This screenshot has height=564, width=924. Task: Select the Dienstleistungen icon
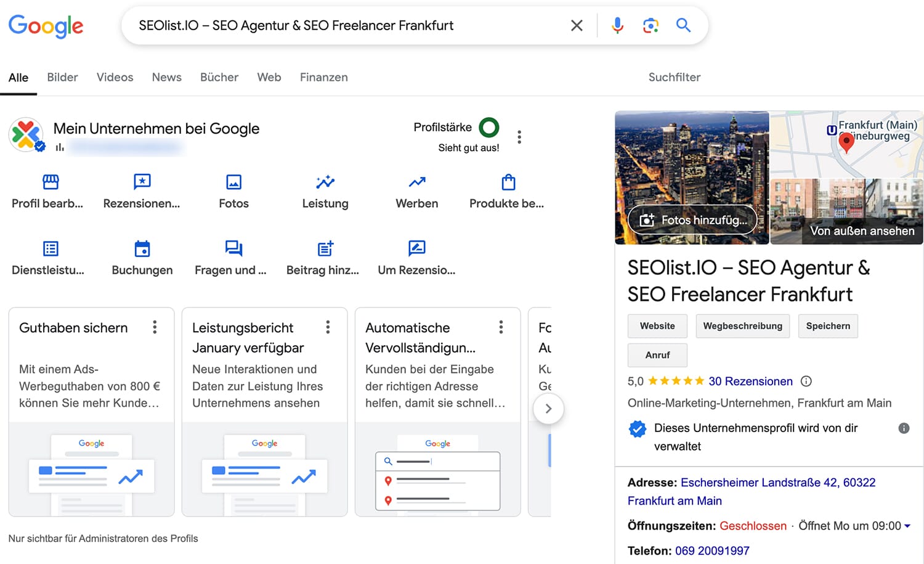[49, 248]
